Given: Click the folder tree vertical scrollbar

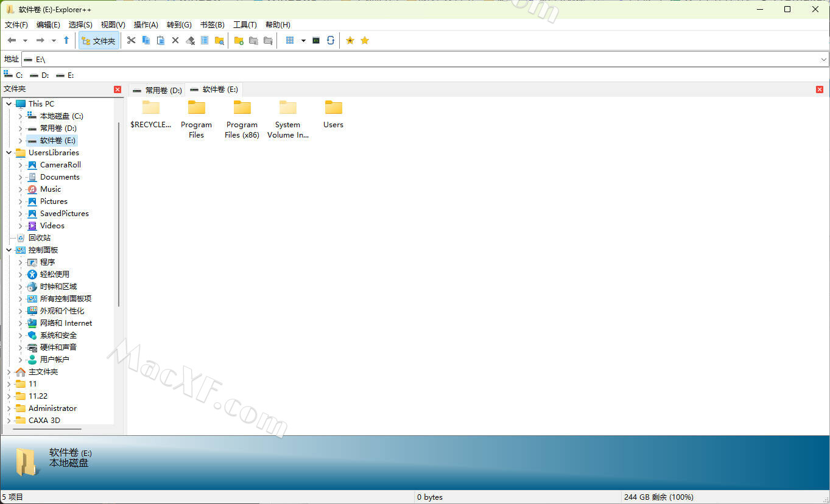Looking at the screenshot, I should (x=119, y=213).
